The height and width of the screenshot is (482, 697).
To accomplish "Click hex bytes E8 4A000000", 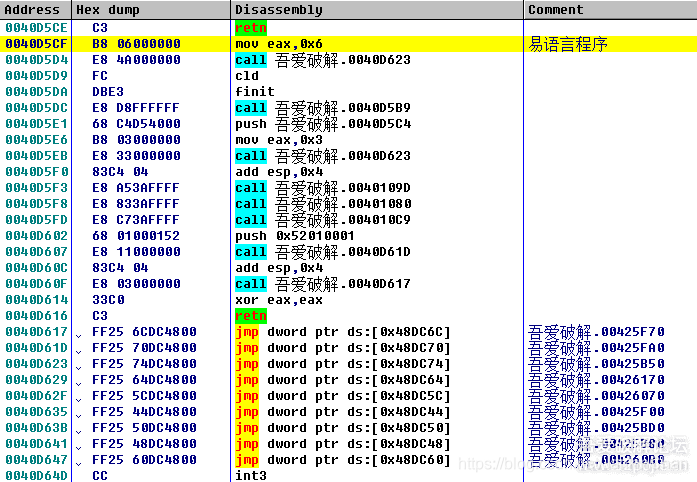I will 136,60.
